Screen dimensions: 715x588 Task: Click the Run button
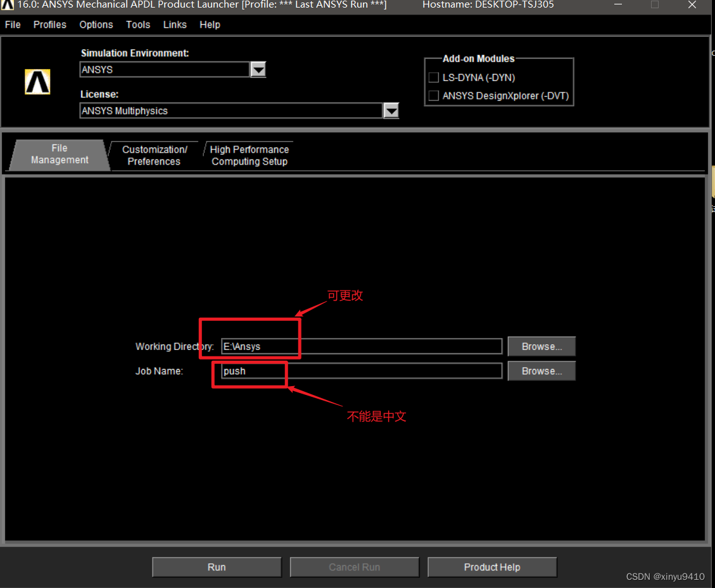point(217,567)
